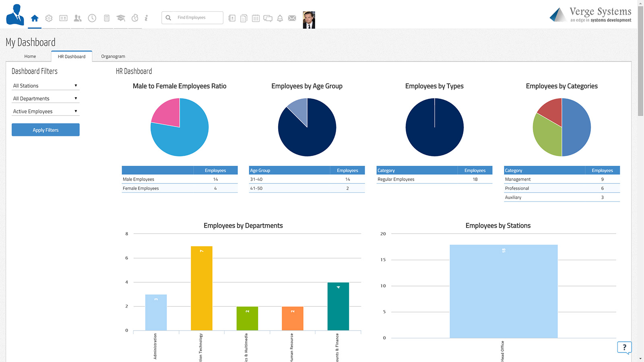This screenshot has height=362, width=644.
Task: Click the notification bell icon
Action: pyautogui.click(x=280, y=18)
